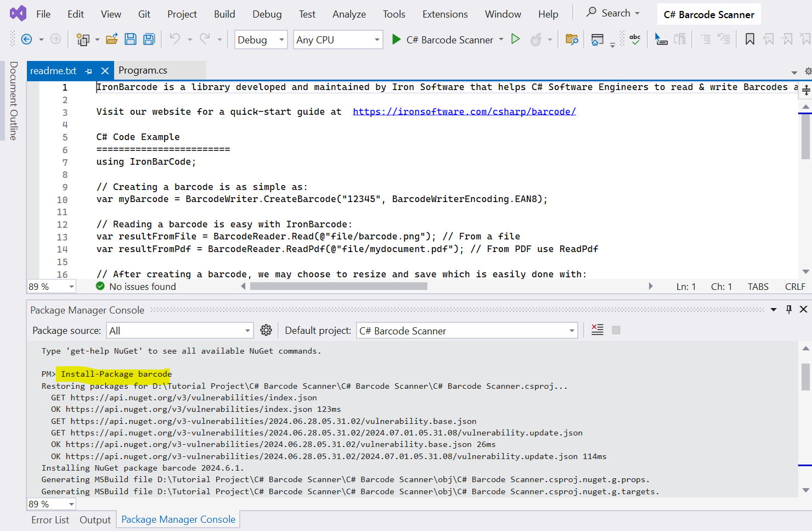The height and width of the screenshot is (531, 812).
Task: Open the Git menu
Action: pyautogui.click(x=144, y=14)
